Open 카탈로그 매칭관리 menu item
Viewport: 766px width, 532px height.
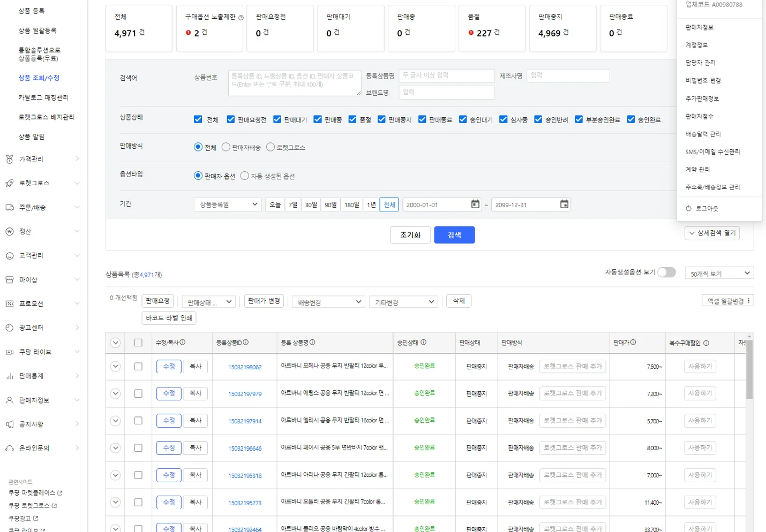click(43, 97)
